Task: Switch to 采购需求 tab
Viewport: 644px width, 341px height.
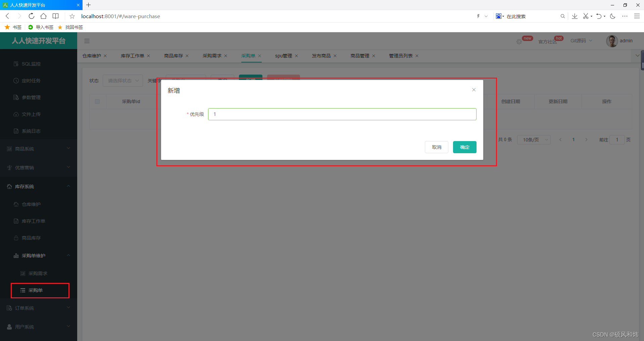Action: coord(212,56)
